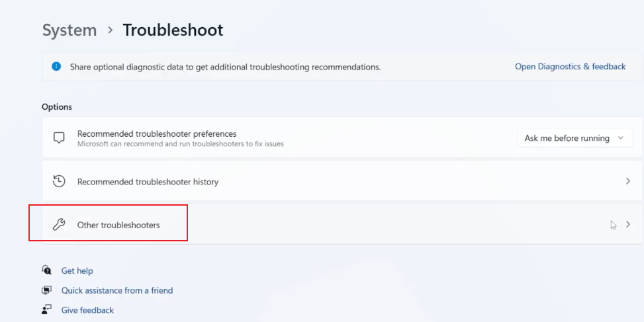Click the history clock icon
The height and width of the screenshot is (322, 644).
59,181
